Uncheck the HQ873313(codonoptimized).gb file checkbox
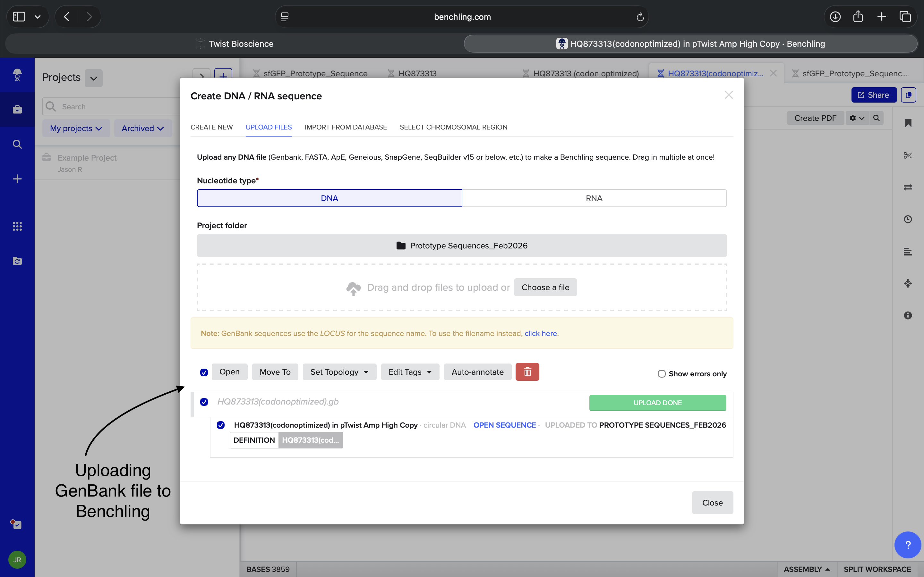The image size is (924, 577). tap(204, 402)
